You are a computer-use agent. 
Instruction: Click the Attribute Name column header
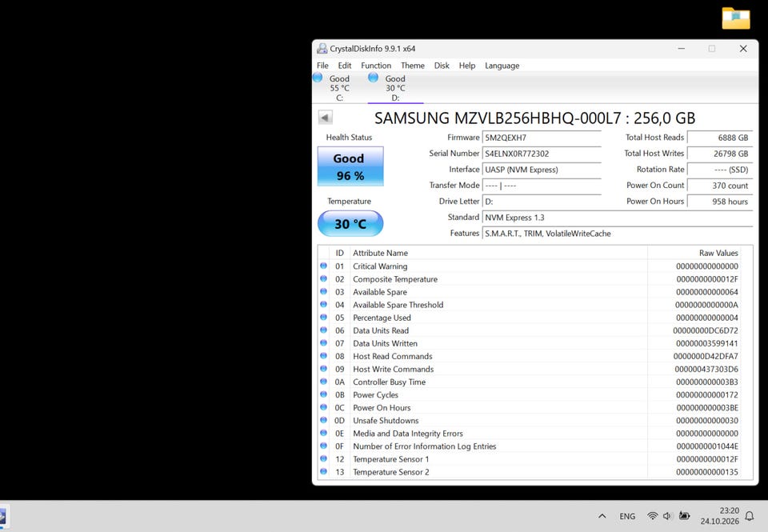(x=498, y=253)
